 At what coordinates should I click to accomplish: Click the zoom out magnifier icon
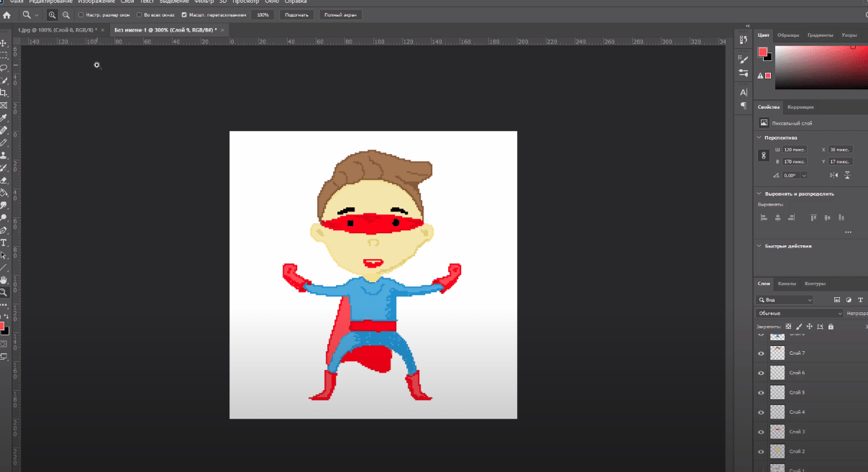tap(66, 14)
